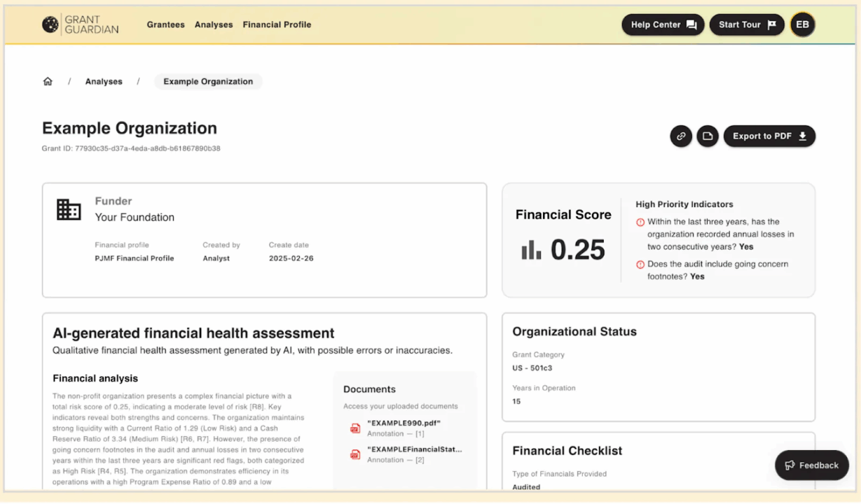Screen dimensions: 861x504
Task: Click the PDF icon for EXAMPLEFinancialStat file
Action: 355,454
